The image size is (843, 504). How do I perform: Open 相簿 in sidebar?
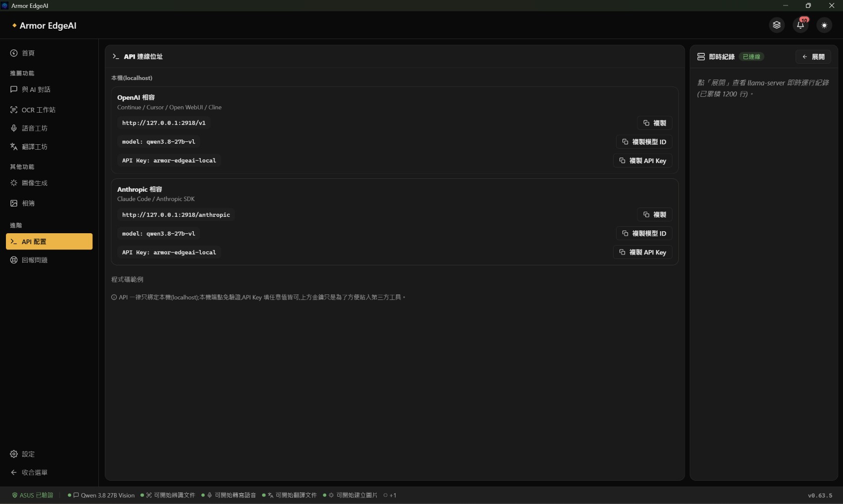pyautogui.click(x=49, y=203)
